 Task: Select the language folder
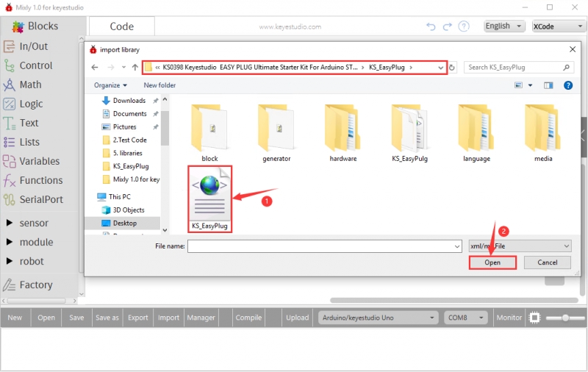tap(476, 134)
